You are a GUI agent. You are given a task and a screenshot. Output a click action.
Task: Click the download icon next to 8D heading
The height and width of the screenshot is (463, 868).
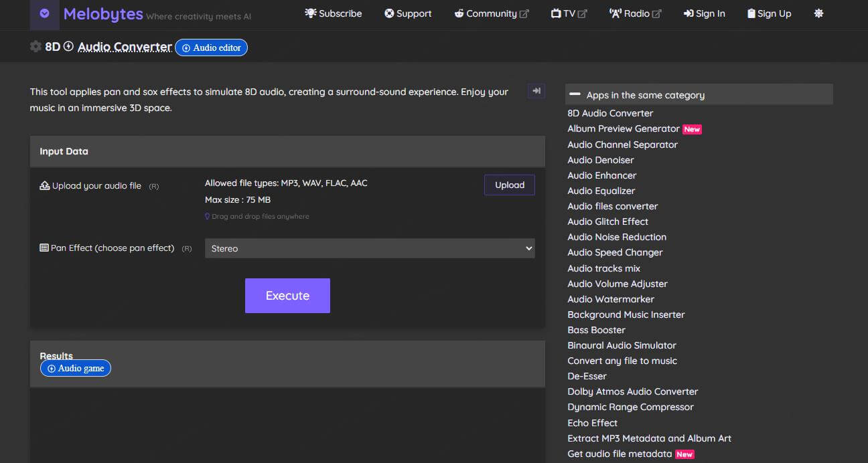pos(68,47)
